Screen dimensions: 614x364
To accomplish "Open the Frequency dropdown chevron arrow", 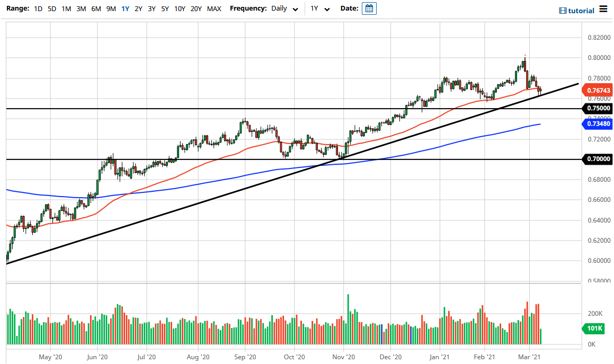I will click(295, 9).
